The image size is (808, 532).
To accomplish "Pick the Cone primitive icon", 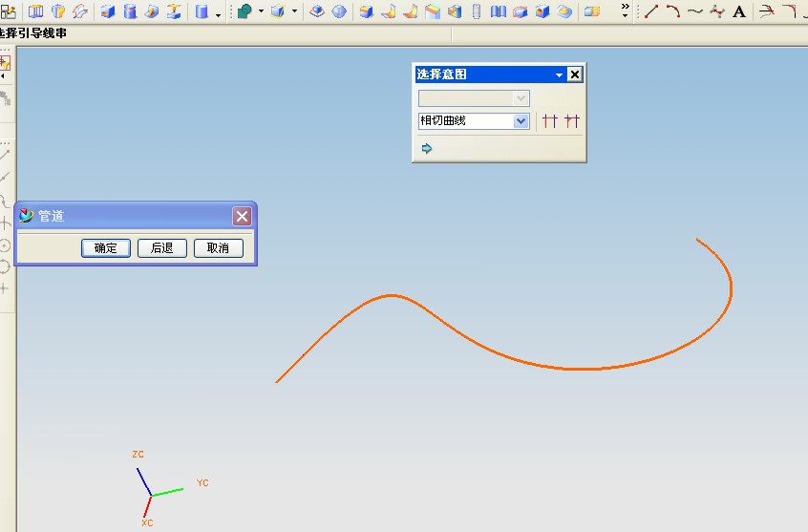I will click(x=152, y=11).
